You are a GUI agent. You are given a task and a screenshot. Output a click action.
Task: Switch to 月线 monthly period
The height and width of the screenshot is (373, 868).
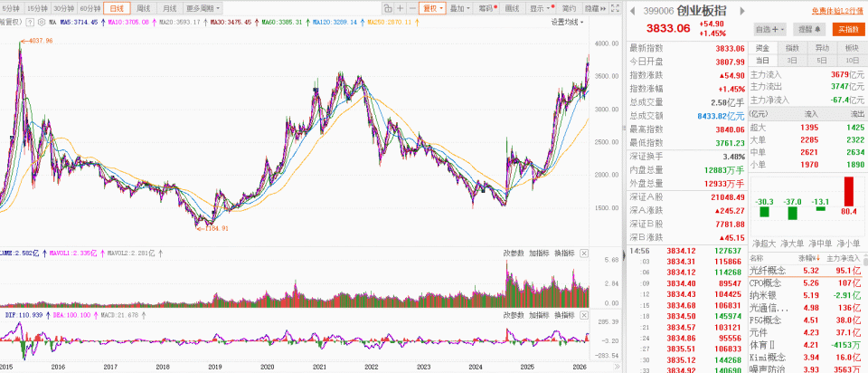coord(169,8)
